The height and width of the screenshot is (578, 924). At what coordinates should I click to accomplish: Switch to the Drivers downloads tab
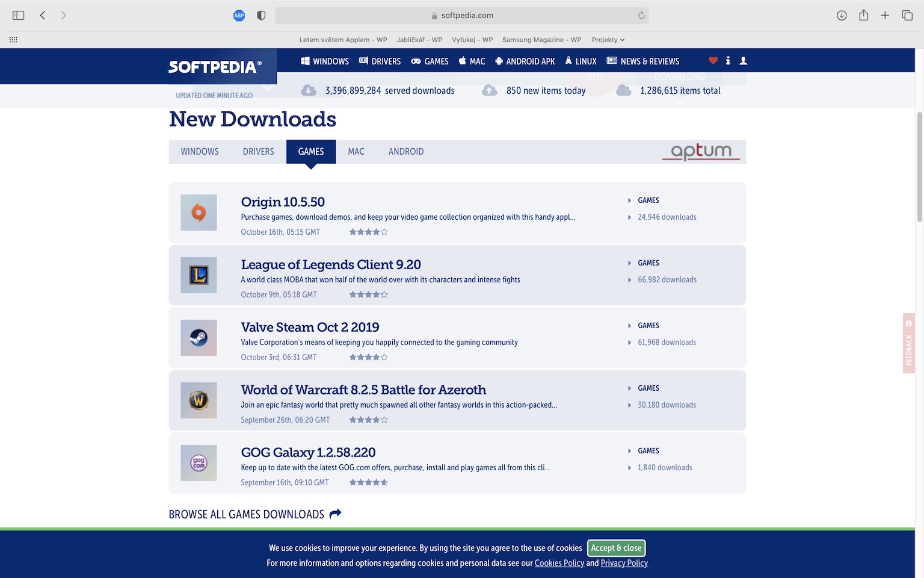[x=259, y=152]
